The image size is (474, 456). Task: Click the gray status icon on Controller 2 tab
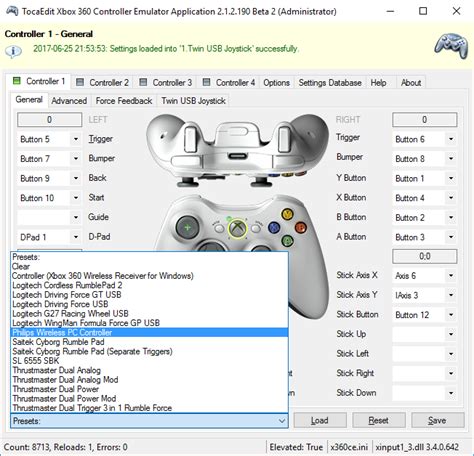tap(80, 82)
